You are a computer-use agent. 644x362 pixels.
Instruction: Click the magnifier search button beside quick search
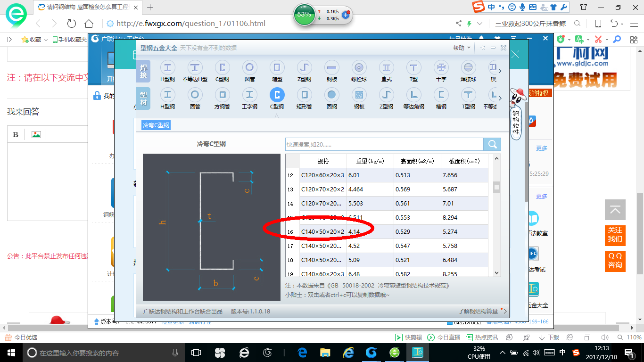click(x=492, y=144)
